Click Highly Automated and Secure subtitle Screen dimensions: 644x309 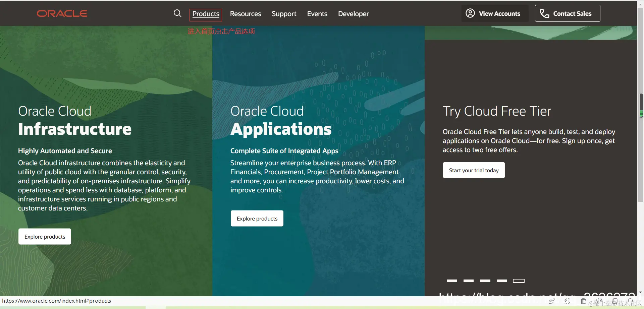pos(65,151)
